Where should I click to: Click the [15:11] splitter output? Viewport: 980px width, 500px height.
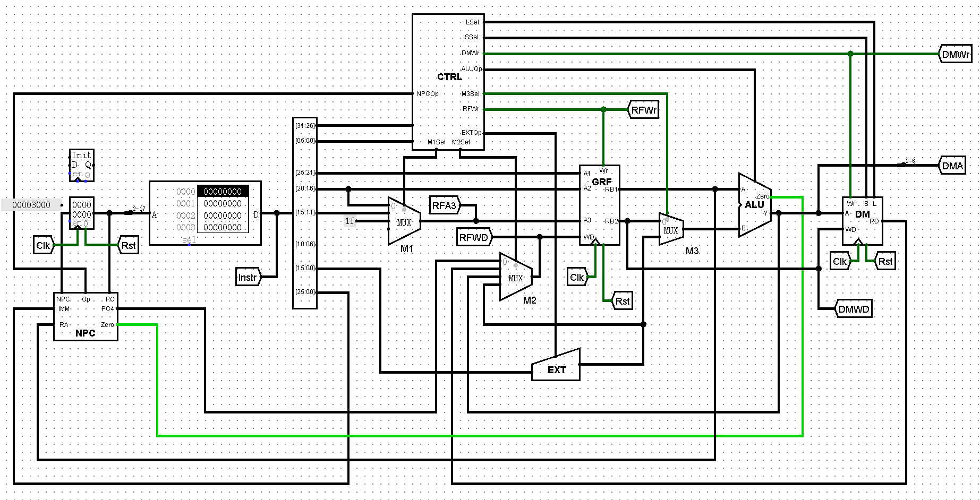pyautogui.click(x=305, y=212)
